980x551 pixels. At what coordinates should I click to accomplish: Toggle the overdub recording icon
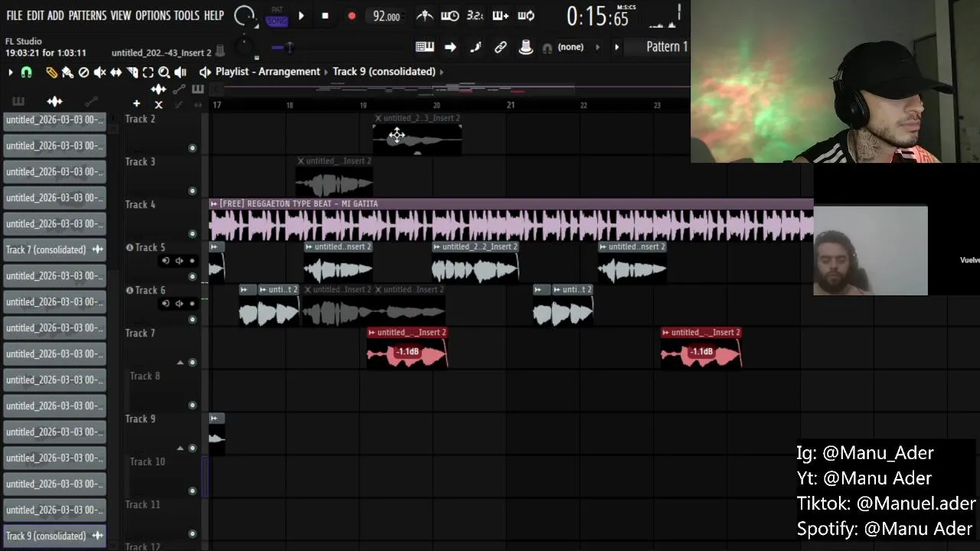coord(501,15)
